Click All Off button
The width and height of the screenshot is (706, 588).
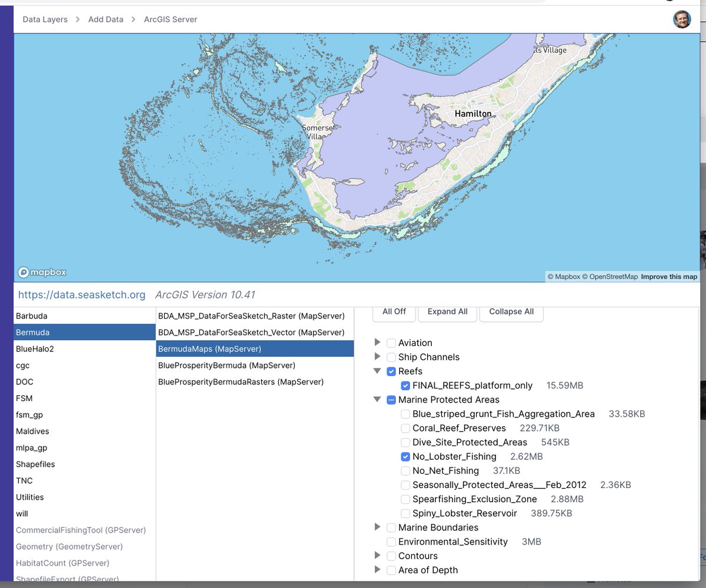tap(394, 312)
